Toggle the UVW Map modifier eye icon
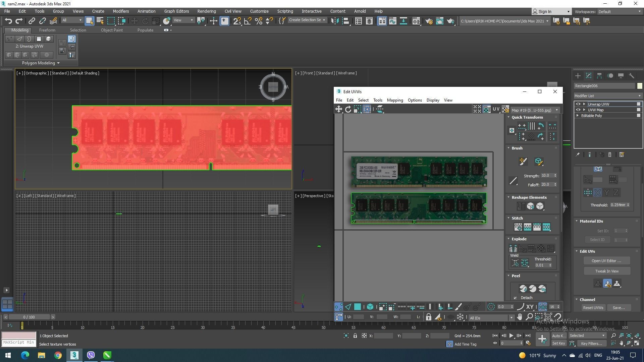The image size is (644, 362). coord(578,110)
